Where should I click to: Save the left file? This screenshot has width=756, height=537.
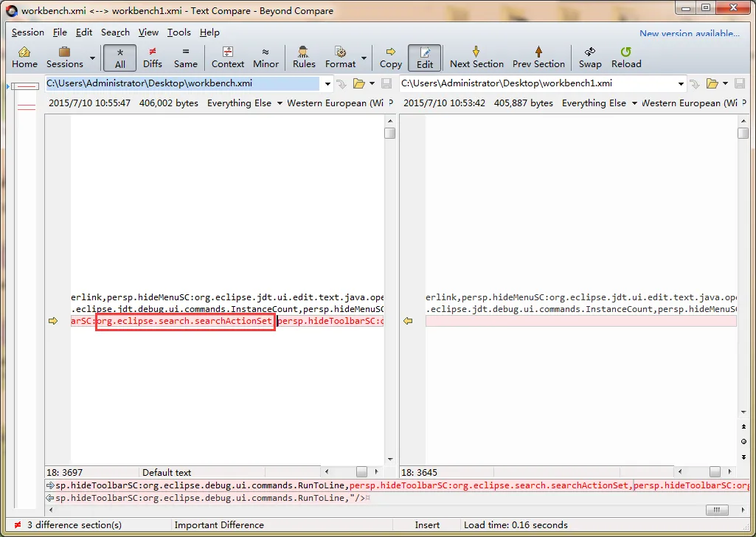(x=386, y=84)
